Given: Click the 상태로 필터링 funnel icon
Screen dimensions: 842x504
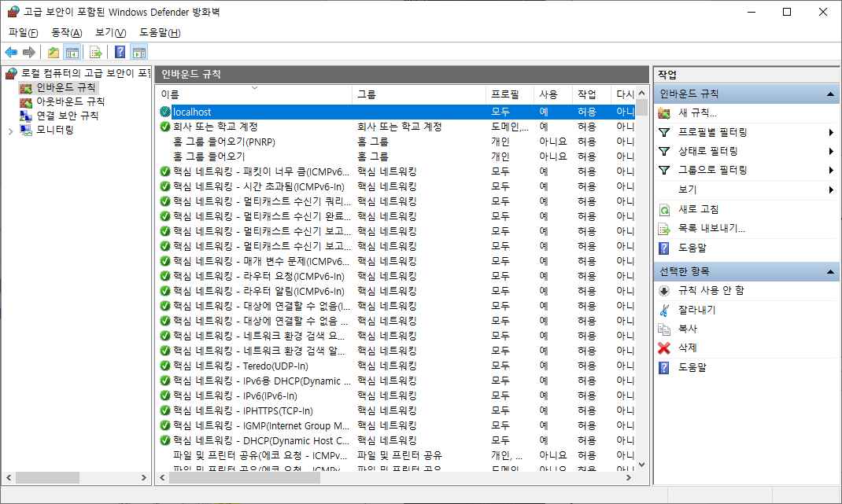Looking at the screenshot, I should (x=664, y=152).
